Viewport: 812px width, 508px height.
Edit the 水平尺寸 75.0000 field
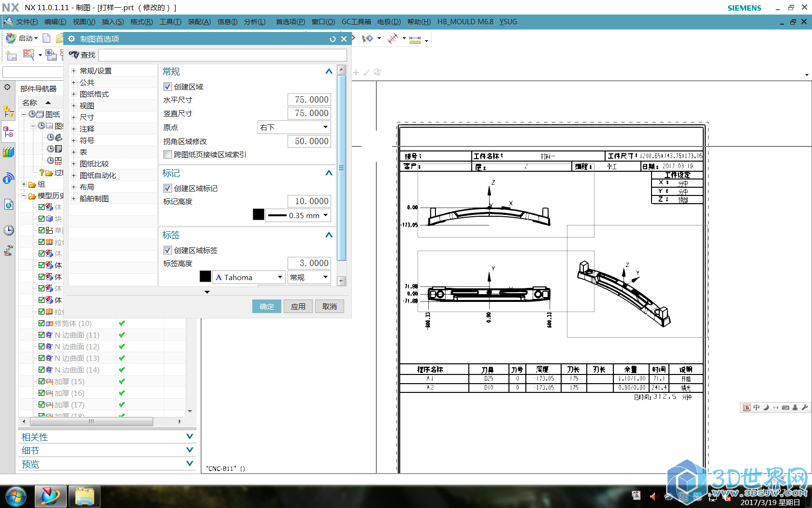[309, 100]
